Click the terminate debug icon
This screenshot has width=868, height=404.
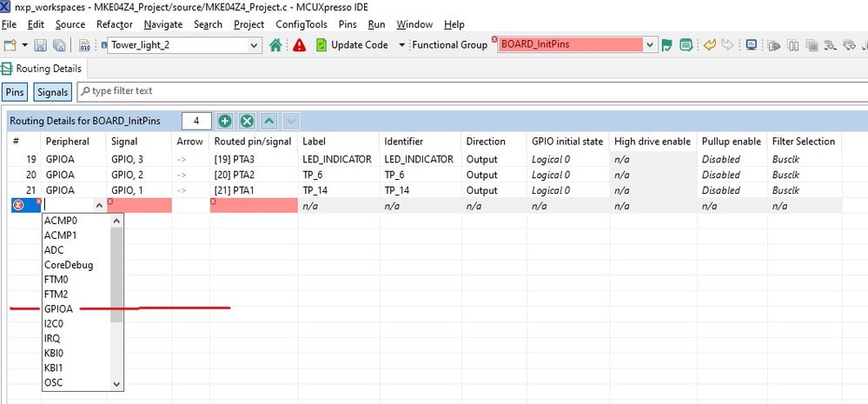click(812, 45)
